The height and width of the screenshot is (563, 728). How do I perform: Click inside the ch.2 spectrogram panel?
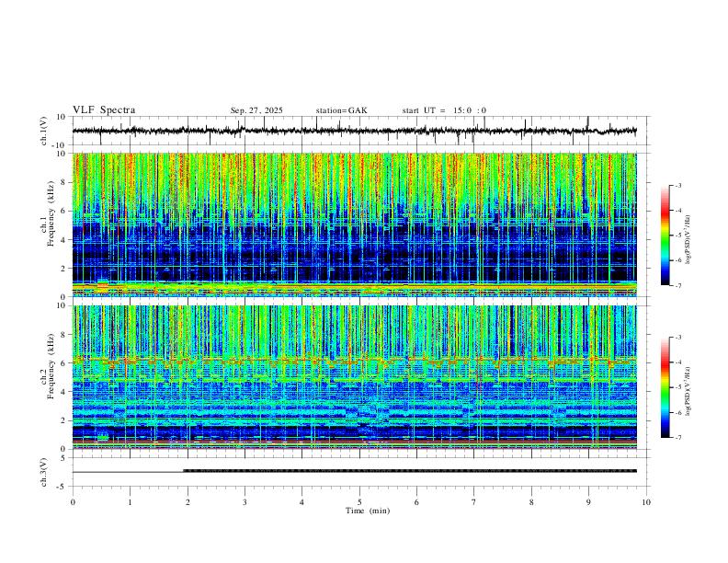click(x=355, y=377)
